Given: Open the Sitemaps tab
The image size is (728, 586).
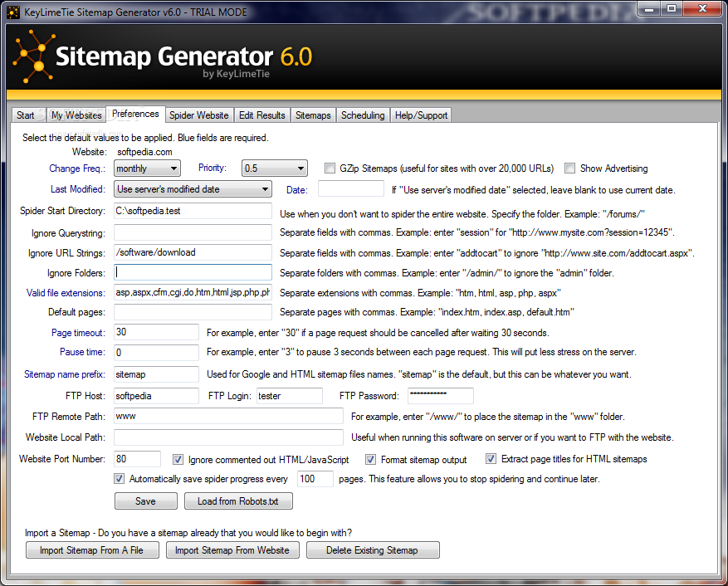Looking at the screenshot, I should point(313,115).
